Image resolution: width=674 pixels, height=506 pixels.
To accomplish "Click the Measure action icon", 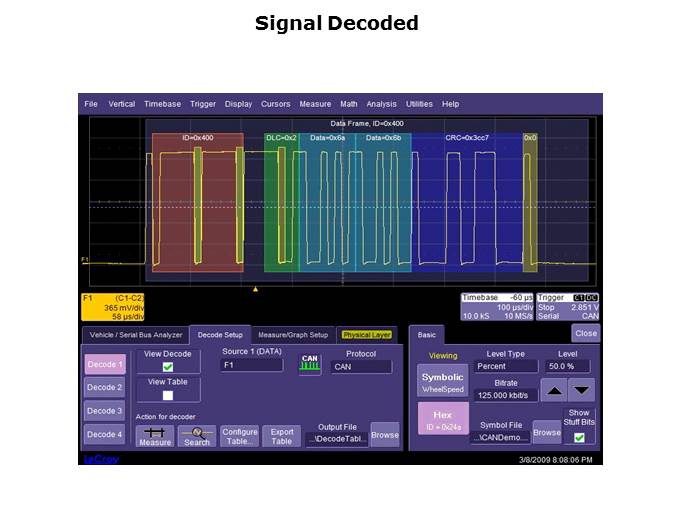I will pos(155,436).
